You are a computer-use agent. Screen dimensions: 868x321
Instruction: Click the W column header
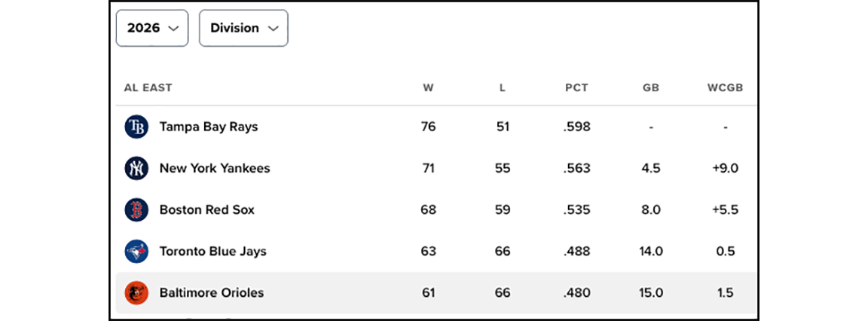click(429, 87)
